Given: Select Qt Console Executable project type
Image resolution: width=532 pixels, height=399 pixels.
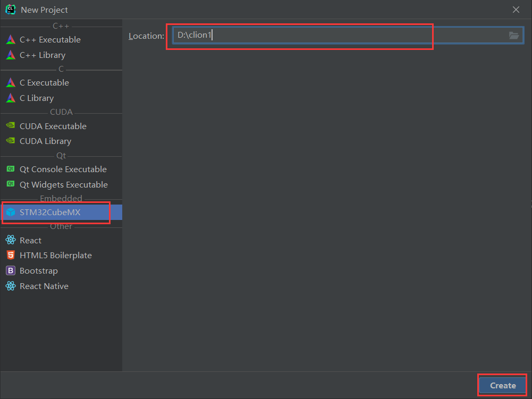Looking at the screenshot, I should coord(62,169).
